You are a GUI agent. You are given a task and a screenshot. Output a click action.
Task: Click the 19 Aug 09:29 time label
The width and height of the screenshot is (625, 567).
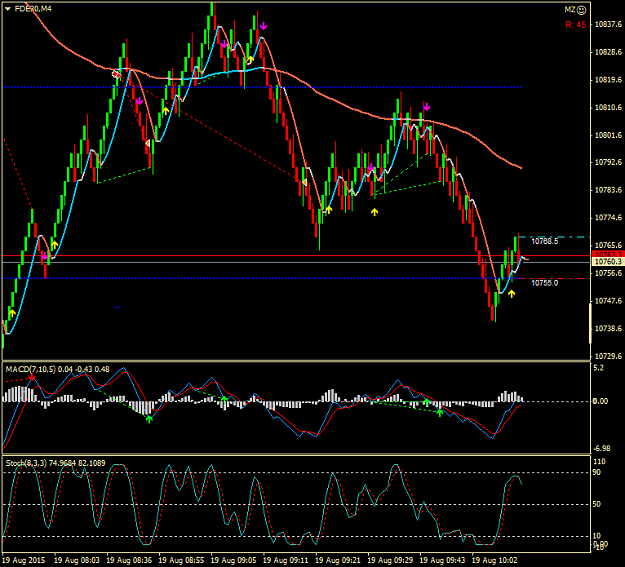pyautogui.click(x=390, y=560)
